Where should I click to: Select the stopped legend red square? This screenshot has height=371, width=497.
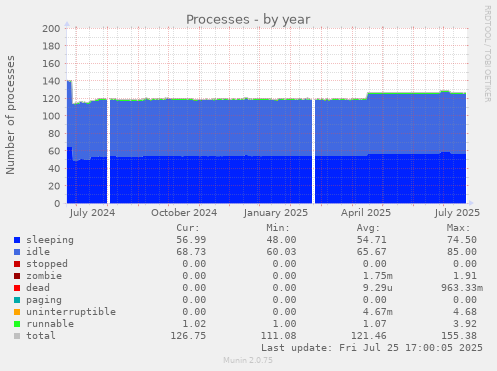tap(17, 264)
